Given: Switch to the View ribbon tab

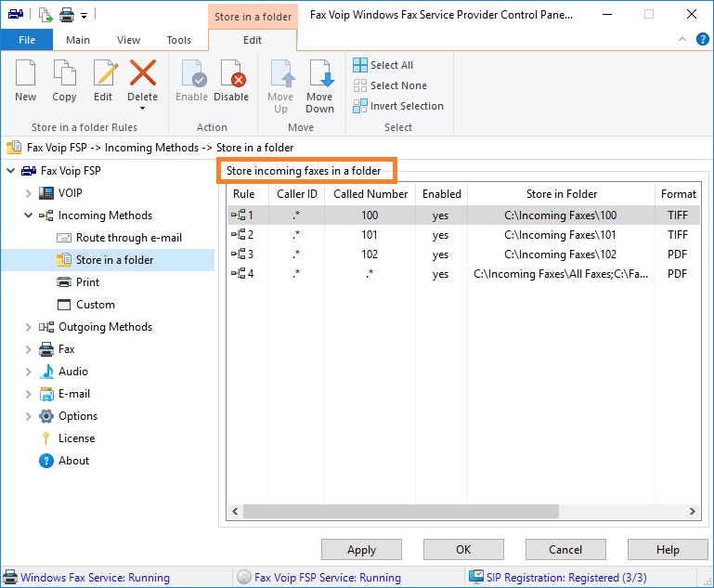Looking at the screenshot, I should coord(128,40).
